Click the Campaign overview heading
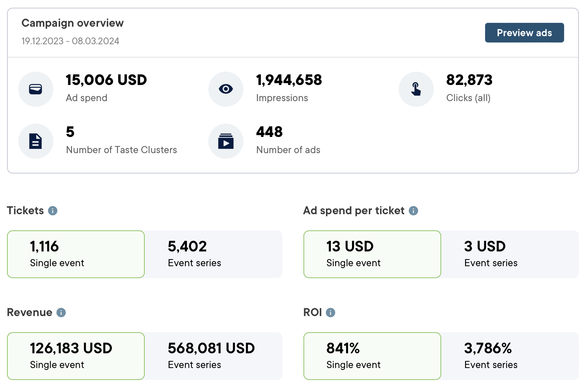This screenshot has height=387, width=588. 72,23
